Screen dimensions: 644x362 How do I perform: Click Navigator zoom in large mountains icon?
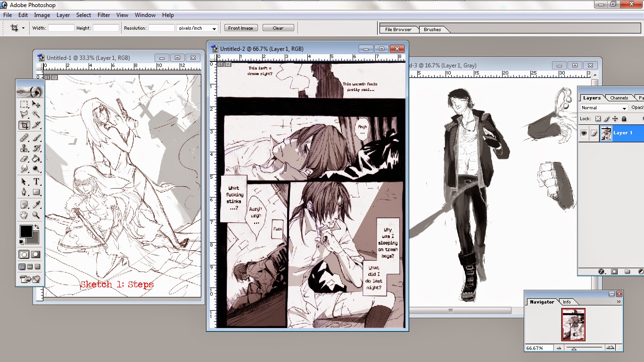coord(610,348)
